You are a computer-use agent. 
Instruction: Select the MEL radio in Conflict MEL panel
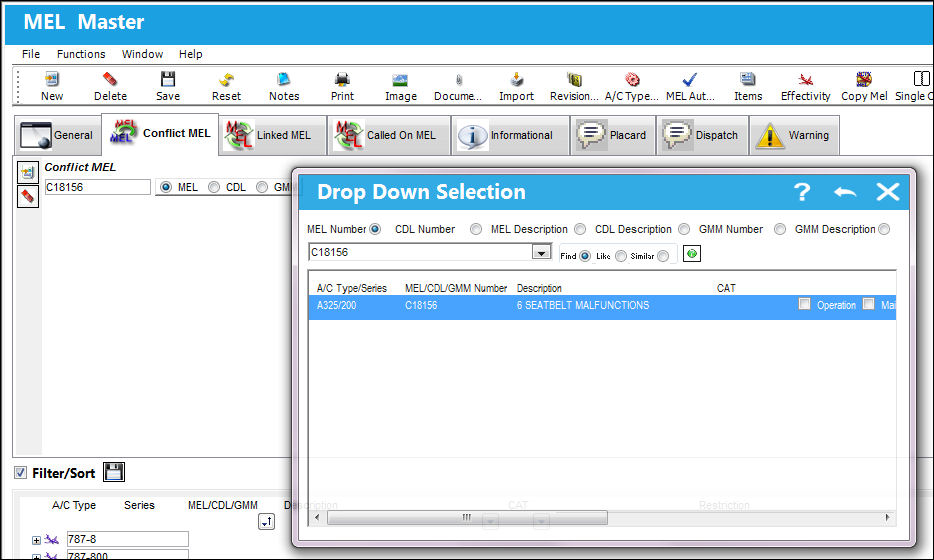click(x=166, y=187)
